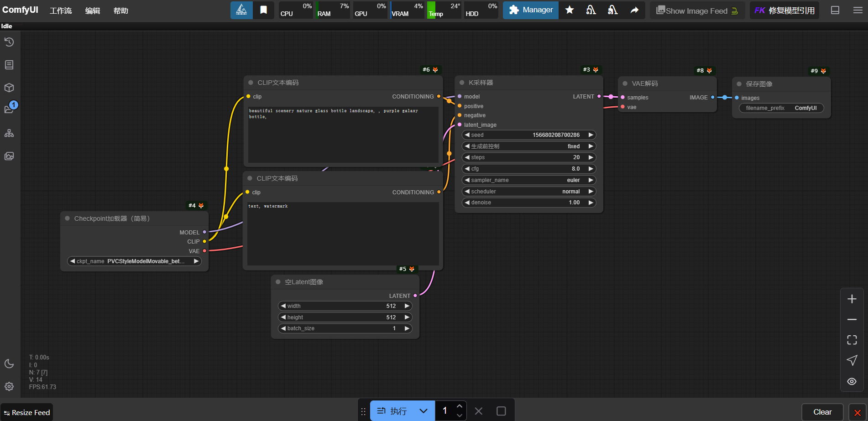
Task: Click node badge #9 fox icon
Action: coord(823,71)
